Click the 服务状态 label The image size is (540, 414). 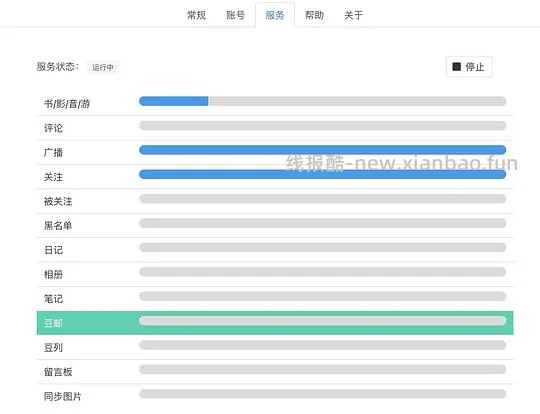coord(58,66)
